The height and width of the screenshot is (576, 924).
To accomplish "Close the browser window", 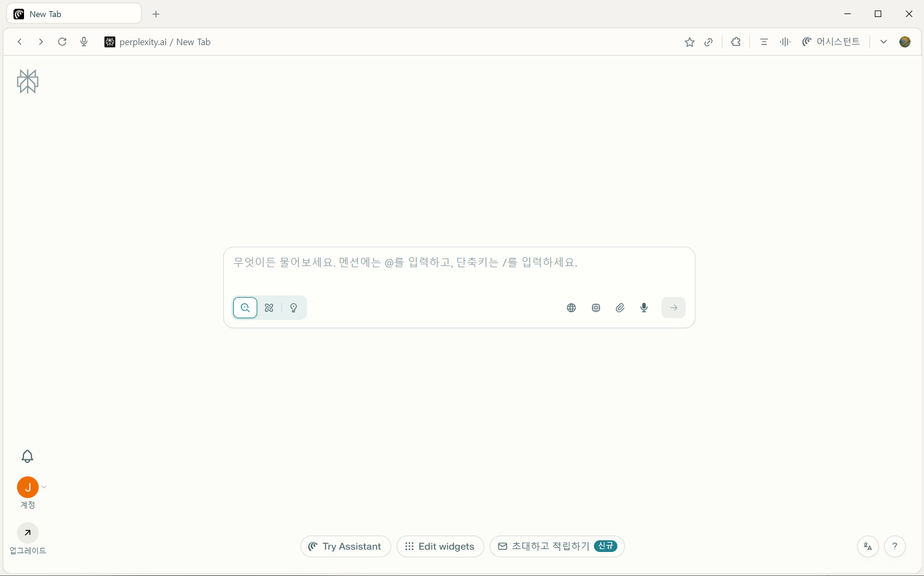I will (909, 14).
